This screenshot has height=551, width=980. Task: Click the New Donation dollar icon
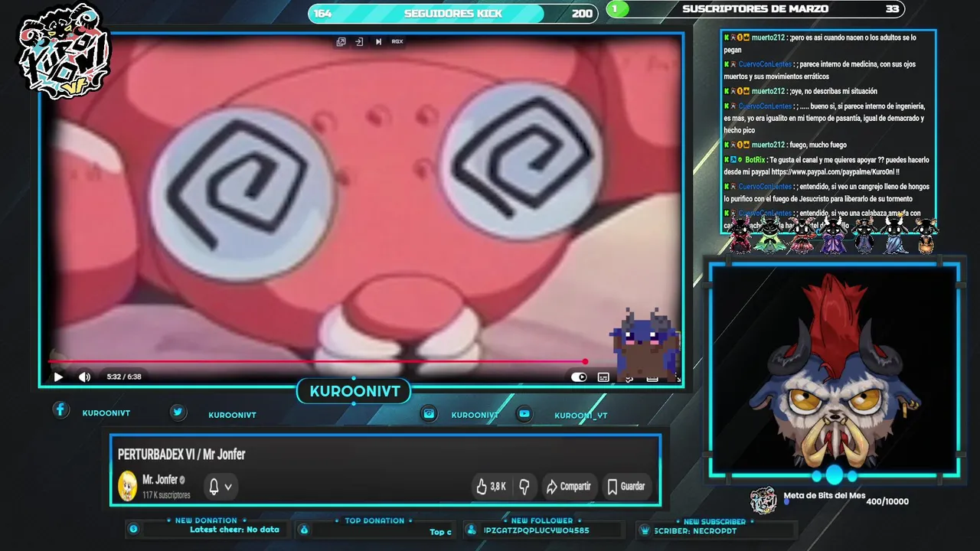tap(133, 529)
